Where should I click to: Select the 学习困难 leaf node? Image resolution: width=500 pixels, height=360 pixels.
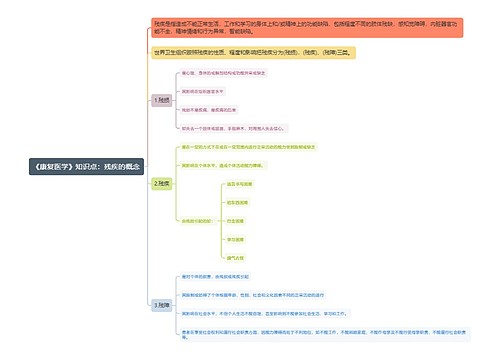235,239
